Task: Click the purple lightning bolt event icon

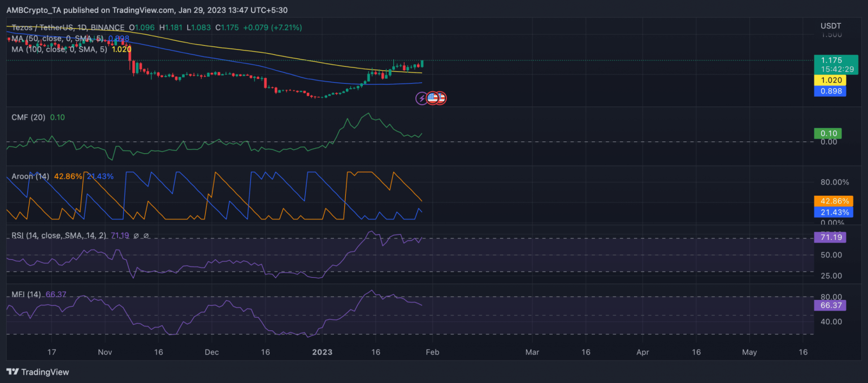Action: point(422,98)
